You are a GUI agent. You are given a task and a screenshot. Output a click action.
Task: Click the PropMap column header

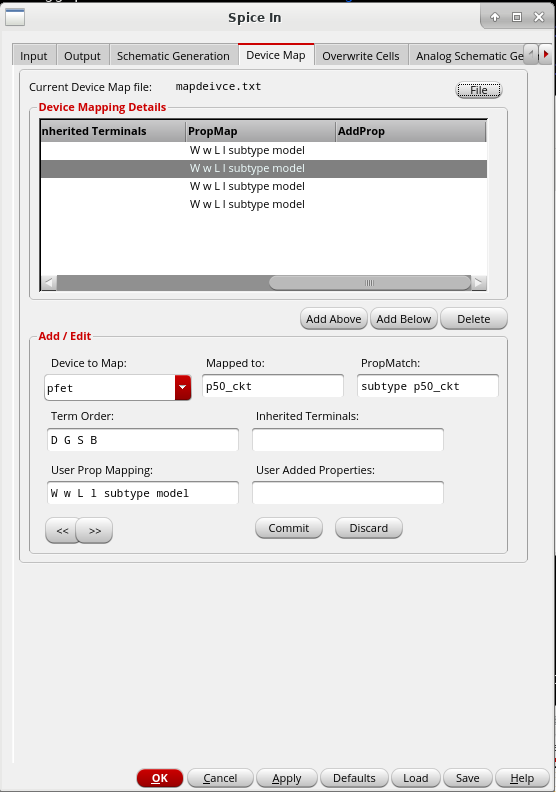click(261, 131)
